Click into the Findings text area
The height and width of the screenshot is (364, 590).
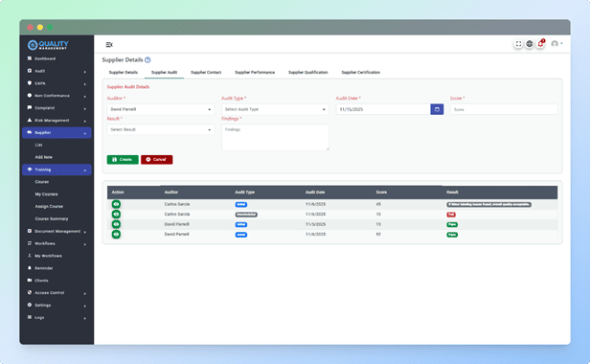pos(275,137)
